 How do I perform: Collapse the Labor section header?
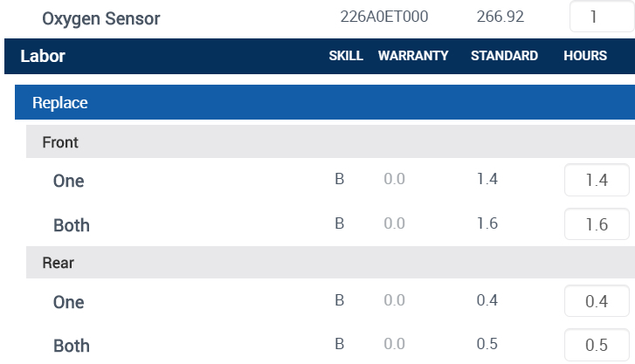(43, 57)
